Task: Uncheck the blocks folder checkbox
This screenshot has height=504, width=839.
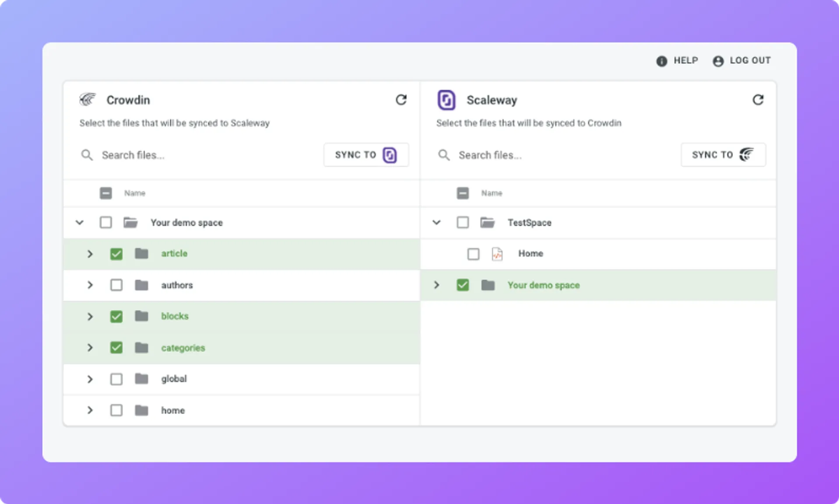Action: coord(116,316)
